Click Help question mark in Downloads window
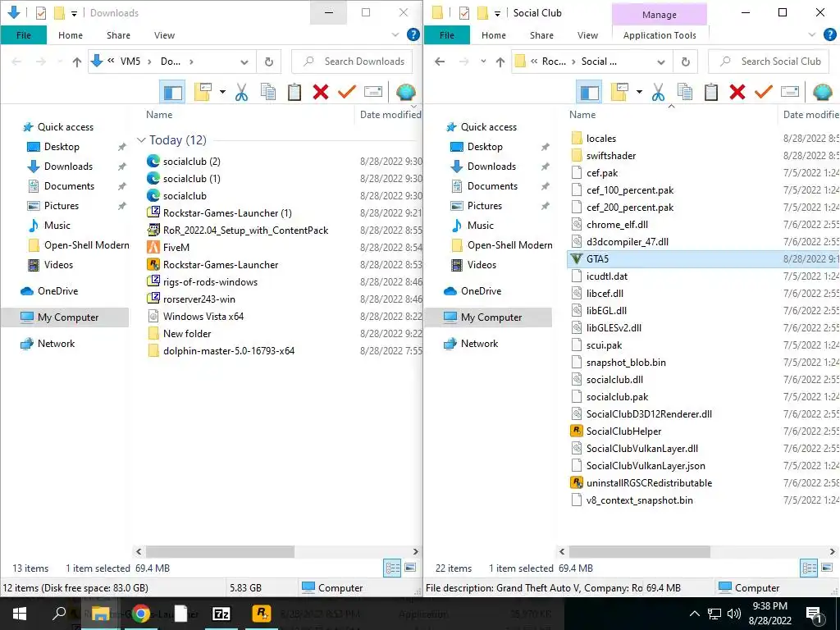This screenshot has width=840, height=630. [x=413, y=34]
